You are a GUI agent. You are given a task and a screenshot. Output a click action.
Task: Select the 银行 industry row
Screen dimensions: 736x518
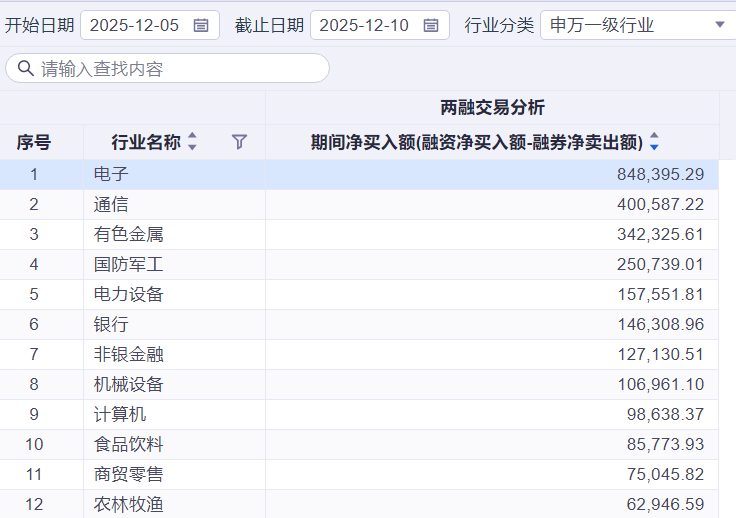[359, 325]
